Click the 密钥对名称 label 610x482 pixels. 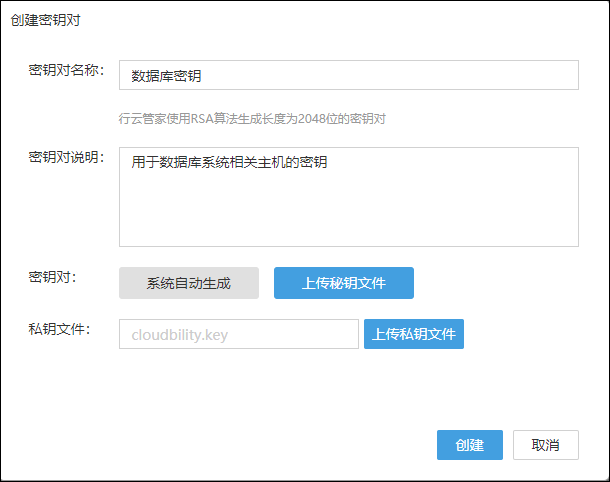tap(67, 70)
